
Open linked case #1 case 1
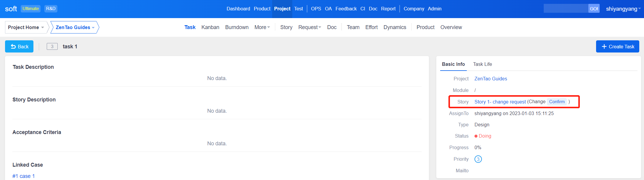24,176
